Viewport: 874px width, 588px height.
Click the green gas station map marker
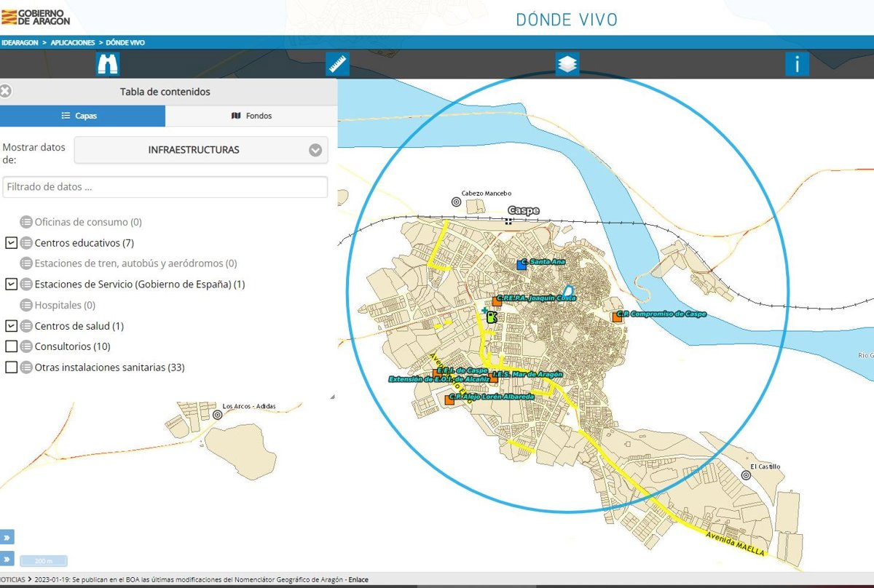coord(492,317)
